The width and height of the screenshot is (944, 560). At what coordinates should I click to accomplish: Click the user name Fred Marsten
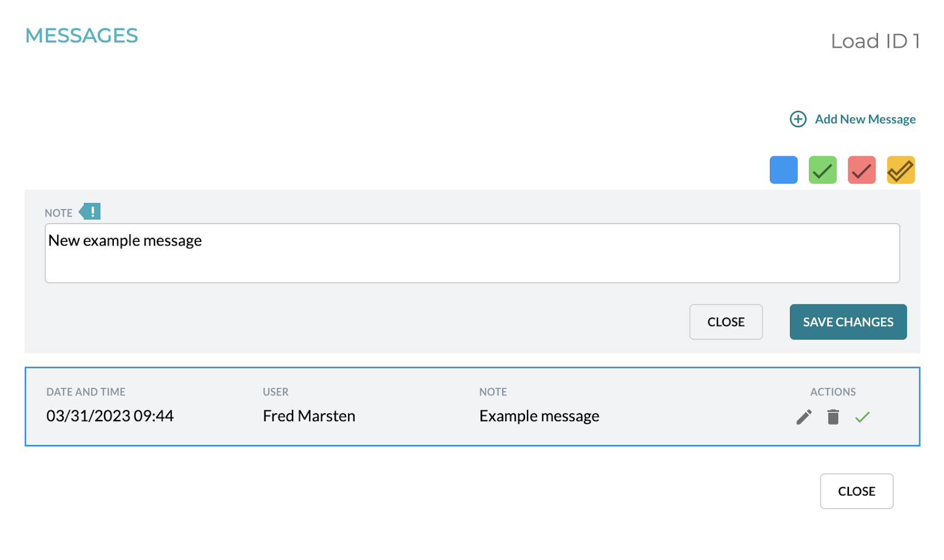tap(309, 415)
